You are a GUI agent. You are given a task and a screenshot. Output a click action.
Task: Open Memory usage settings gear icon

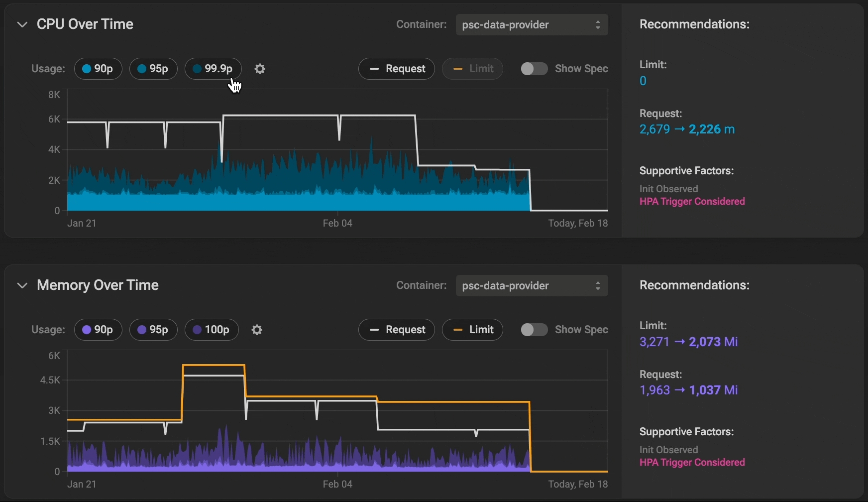pyautogui.click(x=257, y=330)
